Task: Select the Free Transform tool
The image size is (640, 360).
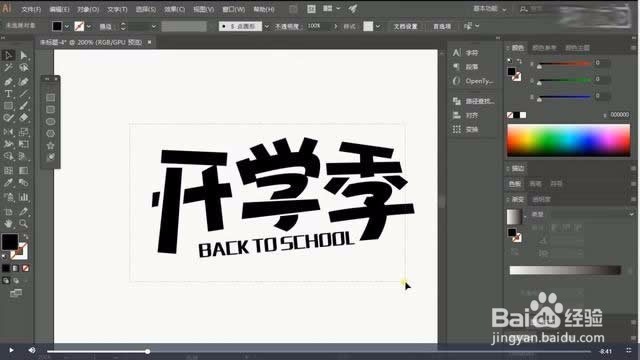Action: coord(24,144)
